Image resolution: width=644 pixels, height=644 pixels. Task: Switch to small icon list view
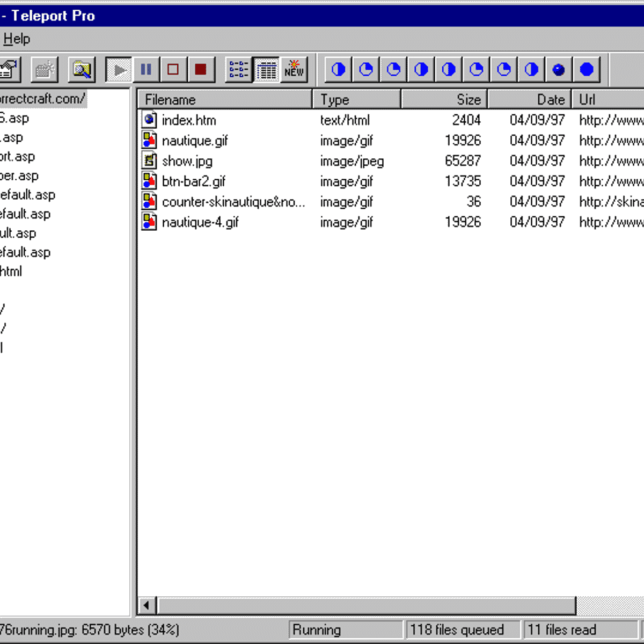(238, 69)
